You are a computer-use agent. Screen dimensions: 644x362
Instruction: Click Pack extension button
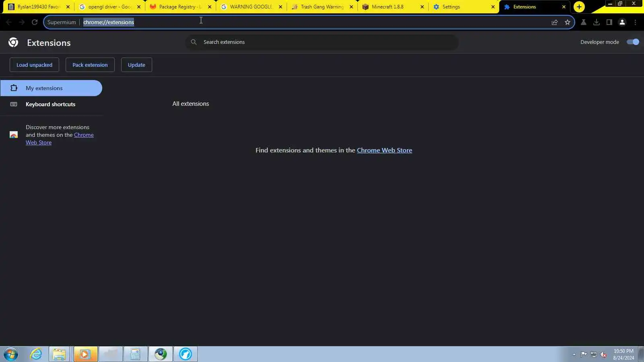click(x=90, y=65)
